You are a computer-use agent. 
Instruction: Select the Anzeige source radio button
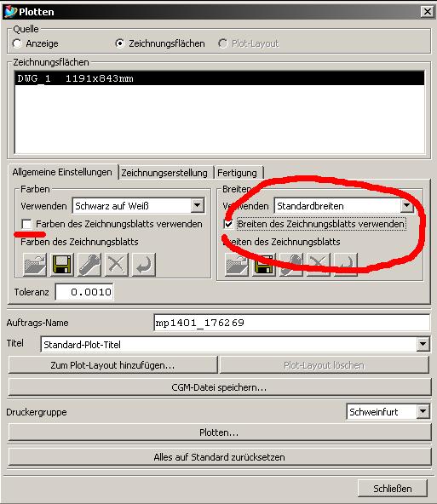pyautogui.click(x=17, y=43)
